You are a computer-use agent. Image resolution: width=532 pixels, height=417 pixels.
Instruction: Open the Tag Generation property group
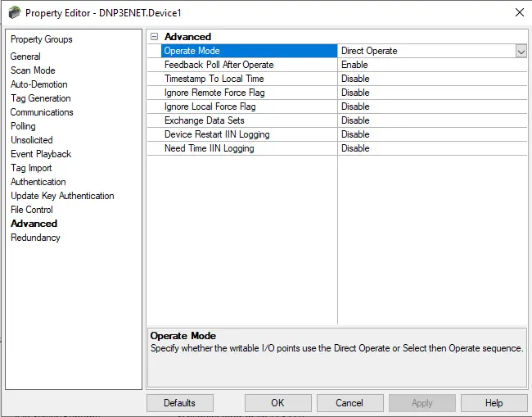point(41,98)
